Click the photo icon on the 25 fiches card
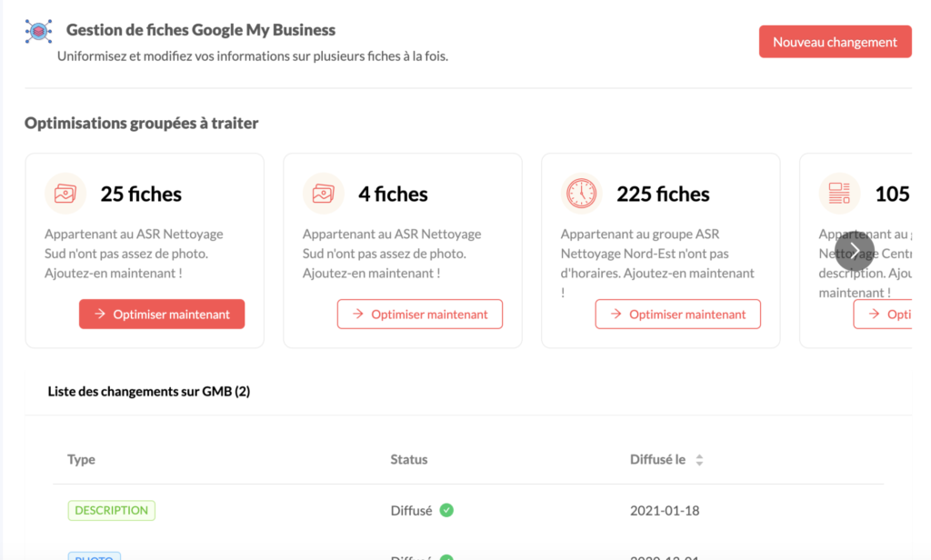Screen dimensions: 931x560 (65, 194)
